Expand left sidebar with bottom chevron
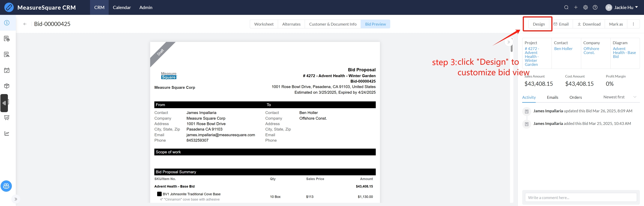This screenshot has width=644, height=206. [16, 199]
